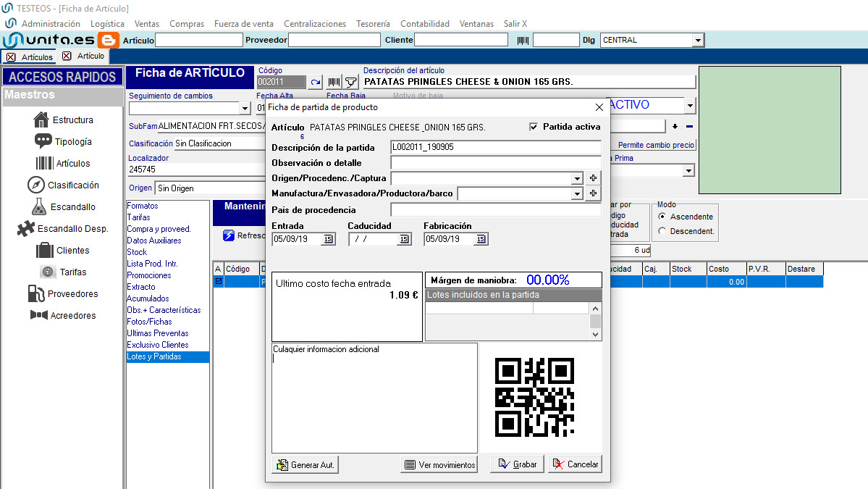The image size is (868, 489).
Task: Close the Ficha de partida dialog
Action: coord(599,107)
